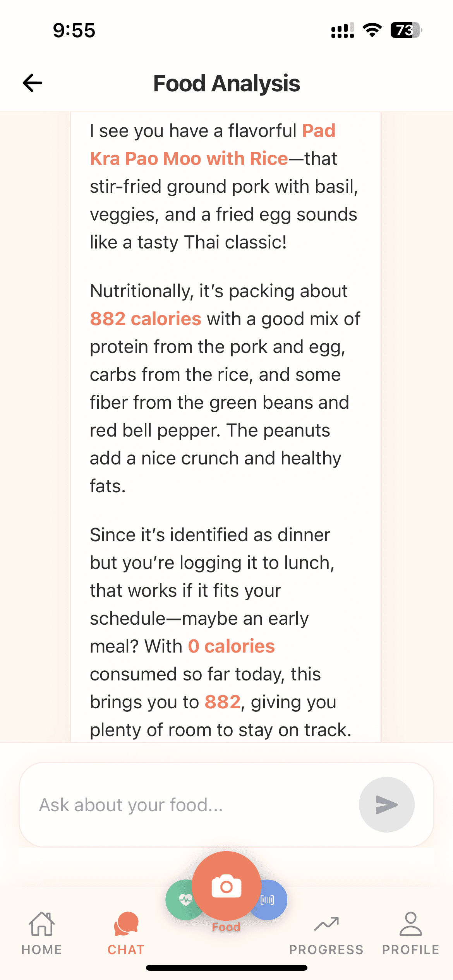Tap the highlighted "882 calories" text

tap(146, 319)
